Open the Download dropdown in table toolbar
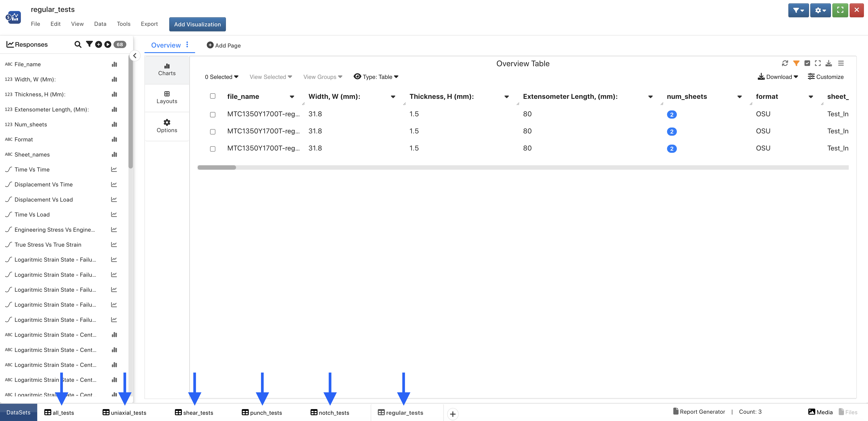This screenshot has width=868, height=421. pos(778,77)
